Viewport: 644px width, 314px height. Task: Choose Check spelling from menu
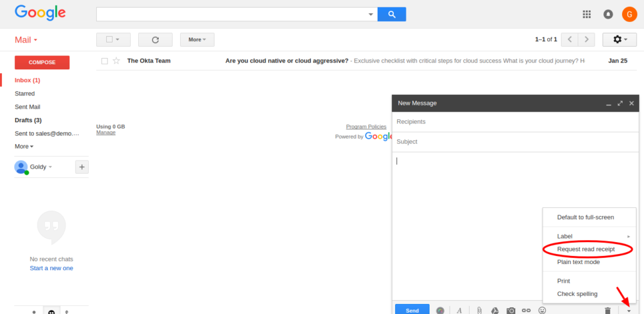click(x=590, y=294)
